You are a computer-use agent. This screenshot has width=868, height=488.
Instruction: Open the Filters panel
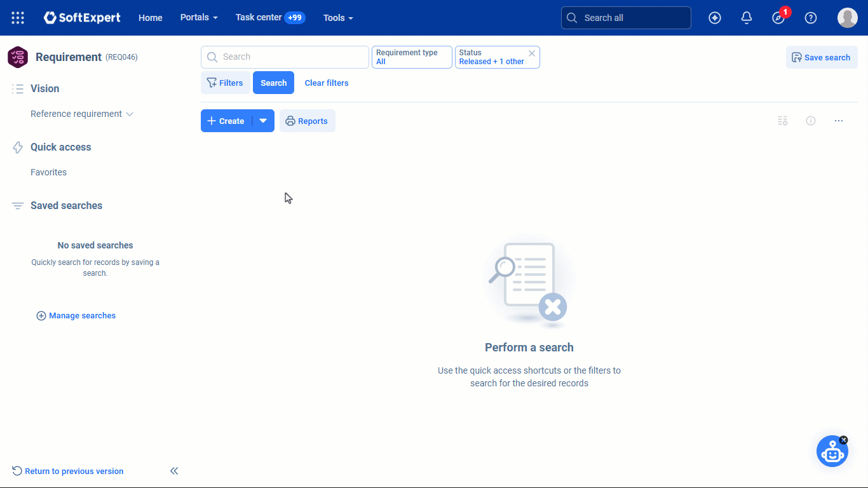point(226,83)
